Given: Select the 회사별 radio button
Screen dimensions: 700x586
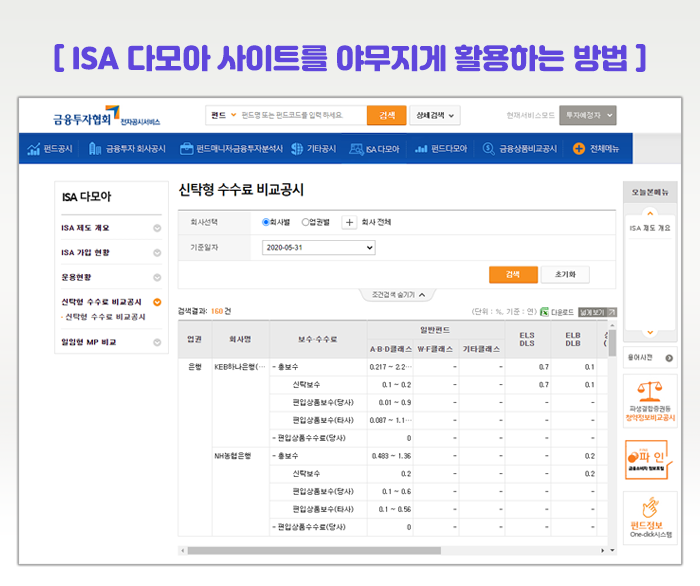Looking at the screenshot, I should tap(267, 223).
